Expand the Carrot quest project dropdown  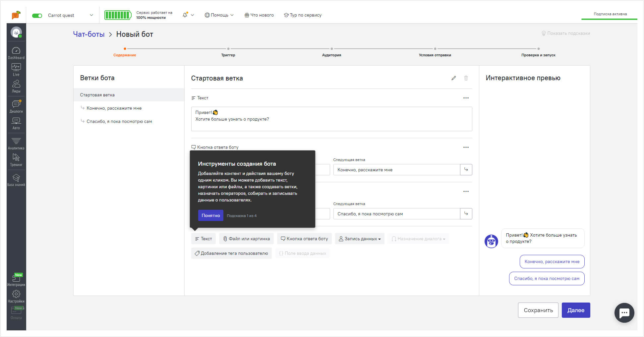pyautogui.click(x=91, y=15)
